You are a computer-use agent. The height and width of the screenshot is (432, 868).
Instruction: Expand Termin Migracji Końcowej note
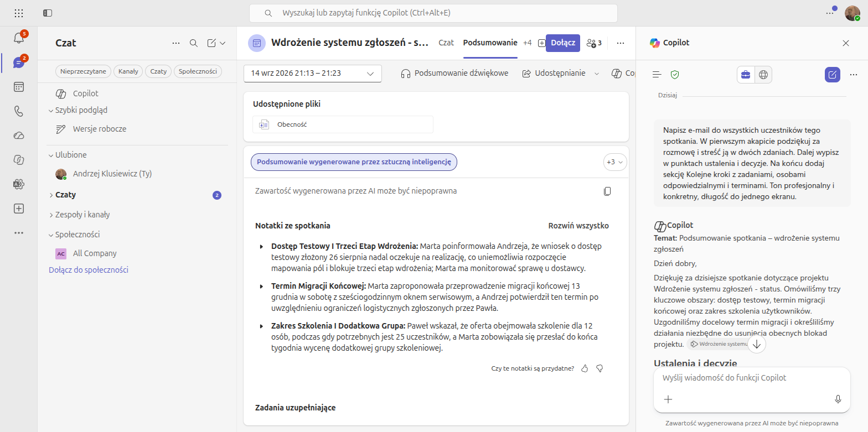point(261,286)
